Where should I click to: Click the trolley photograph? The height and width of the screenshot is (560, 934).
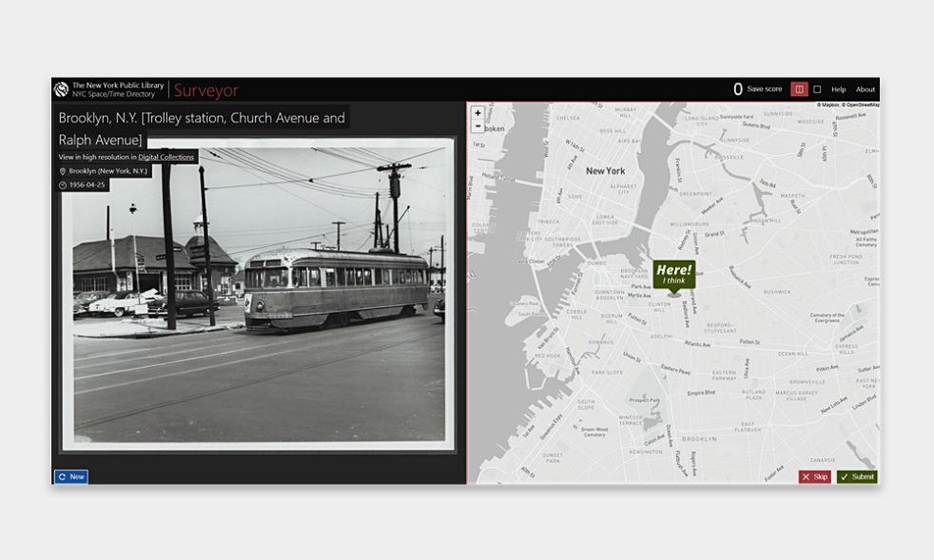259,295
